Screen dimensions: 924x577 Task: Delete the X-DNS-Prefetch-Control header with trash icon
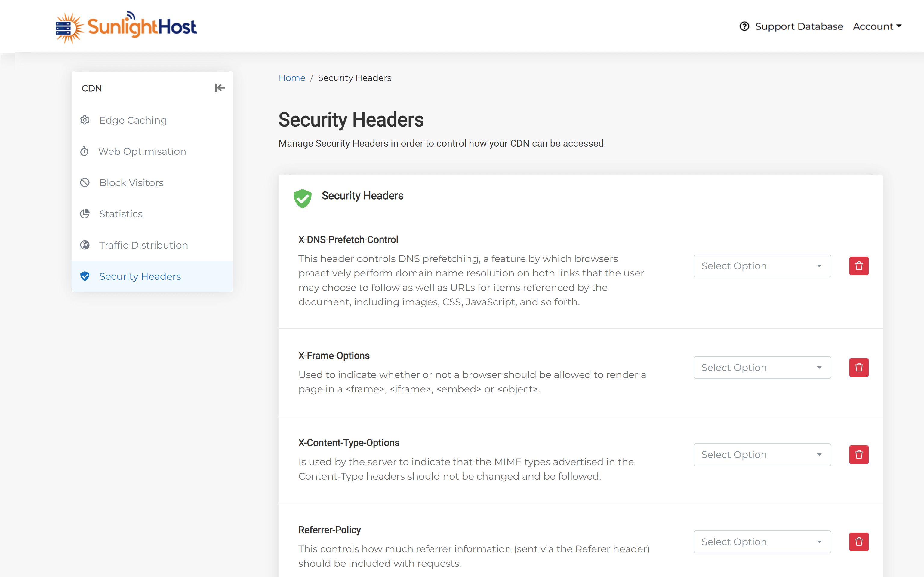pyautogui.click(x=859, y=266)
